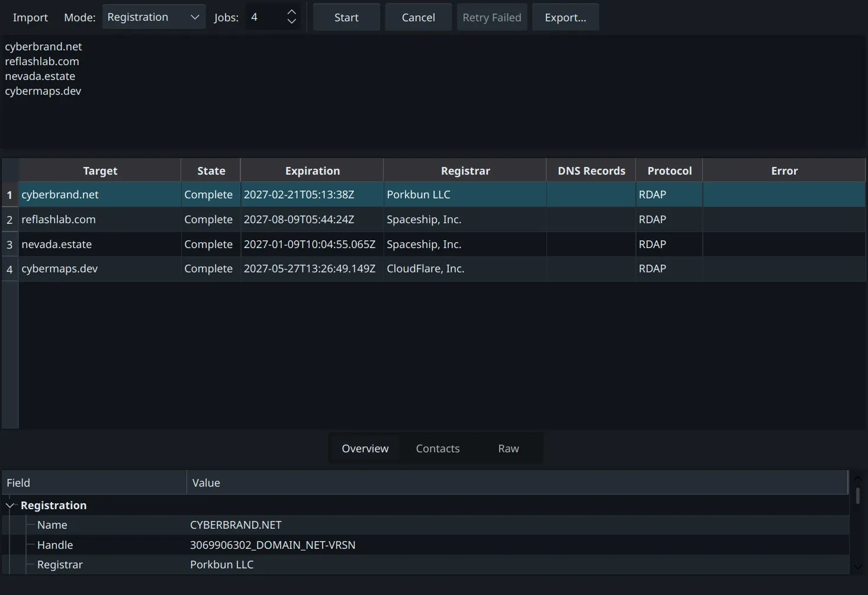The image size is (868, 595).
Task: Select the reflashlab.com target cell
Action: (100, 219)
